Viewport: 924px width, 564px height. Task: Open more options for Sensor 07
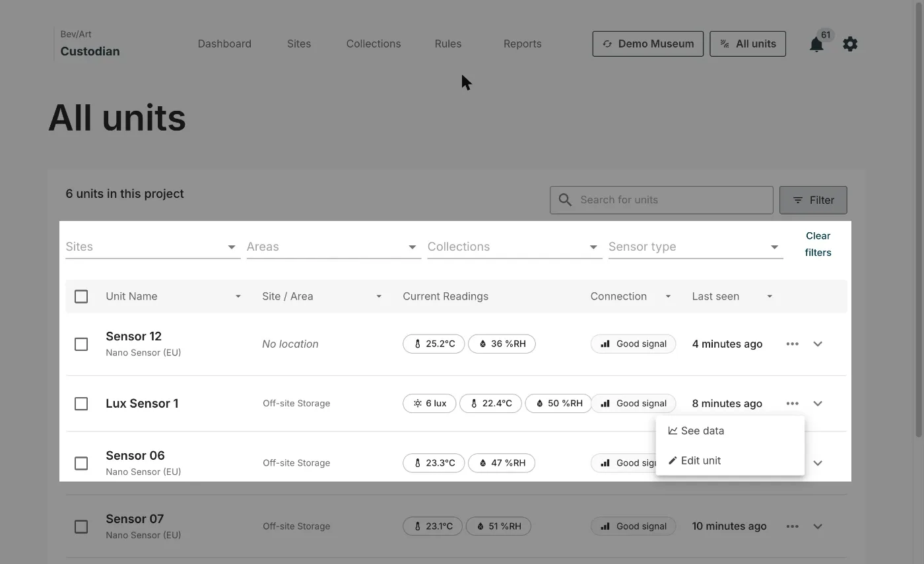(x=792, y=526)
